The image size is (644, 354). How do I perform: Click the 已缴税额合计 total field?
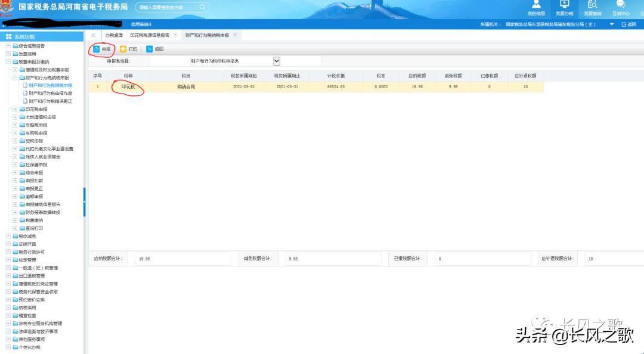coord(483,259)
